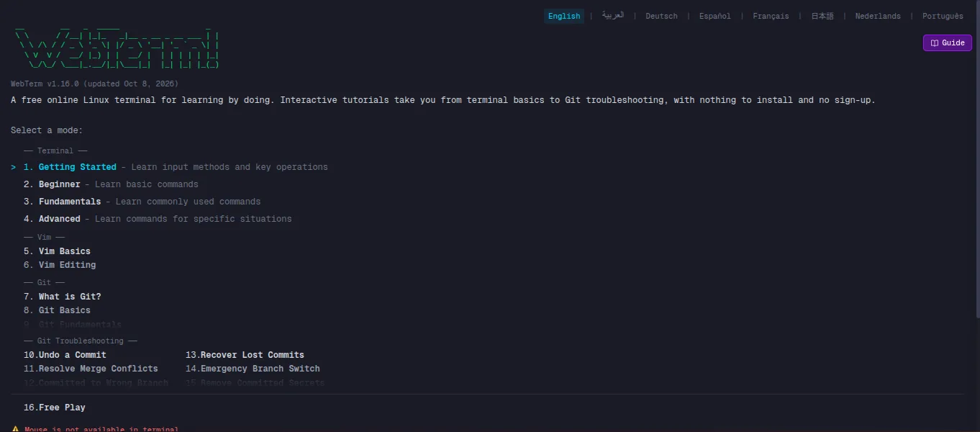Choose mode 4 Advanced

(158, 219)
